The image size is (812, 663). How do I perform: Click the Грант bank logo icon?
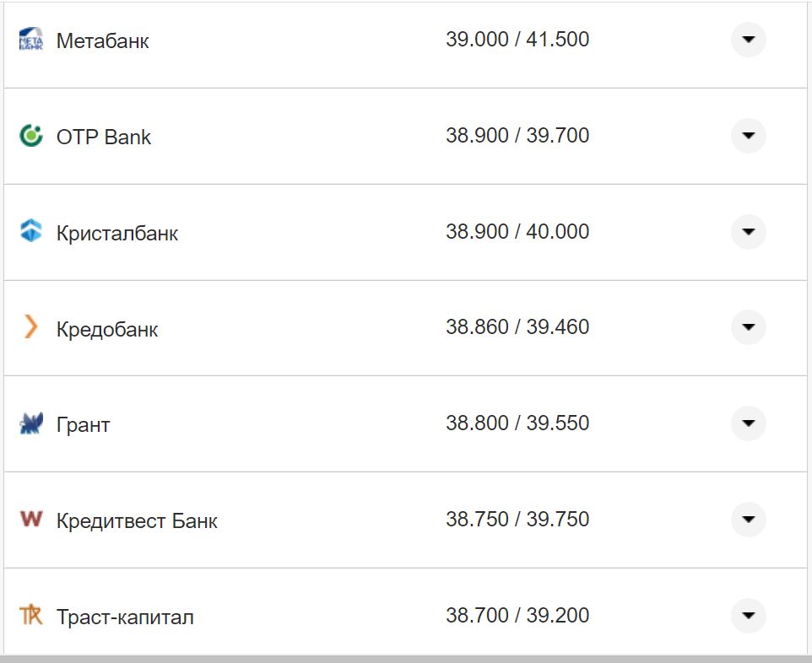point(30,423)
